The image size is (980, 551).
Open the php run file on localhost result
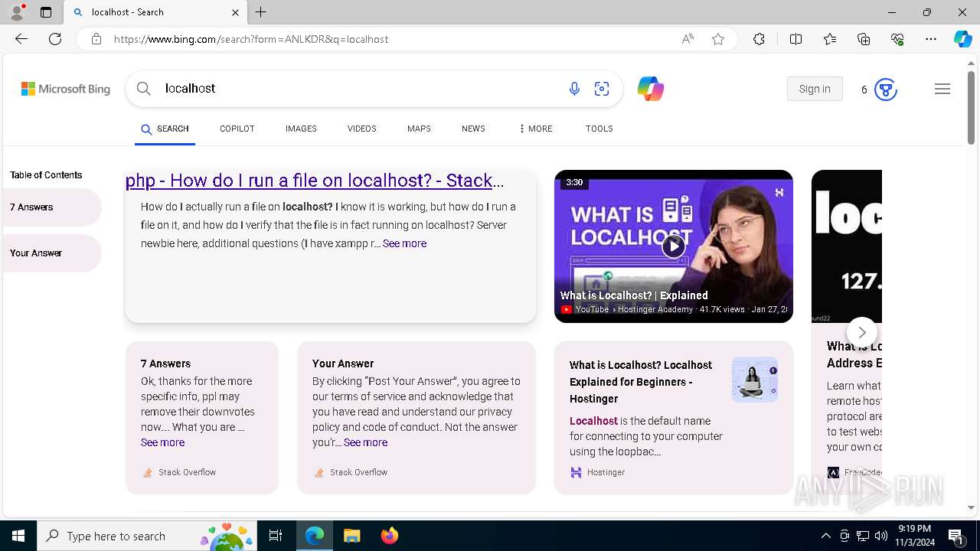[x=315, y=181]
